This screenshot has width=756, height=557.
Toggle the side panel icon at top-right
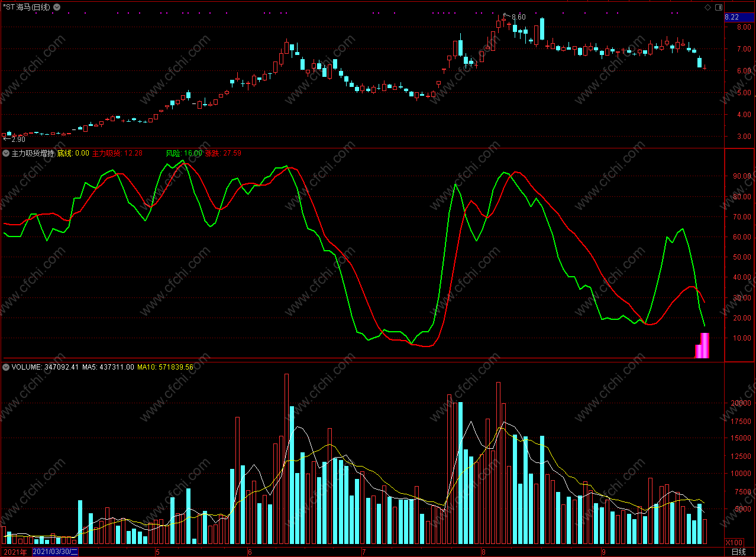click(719, 7)
